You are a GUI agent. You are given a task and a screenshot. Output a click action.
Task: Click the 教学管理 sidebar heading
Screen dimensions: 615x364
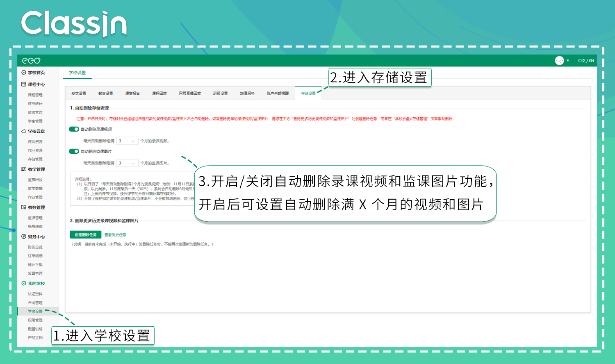pyautogui.click(x=36, y=169)
